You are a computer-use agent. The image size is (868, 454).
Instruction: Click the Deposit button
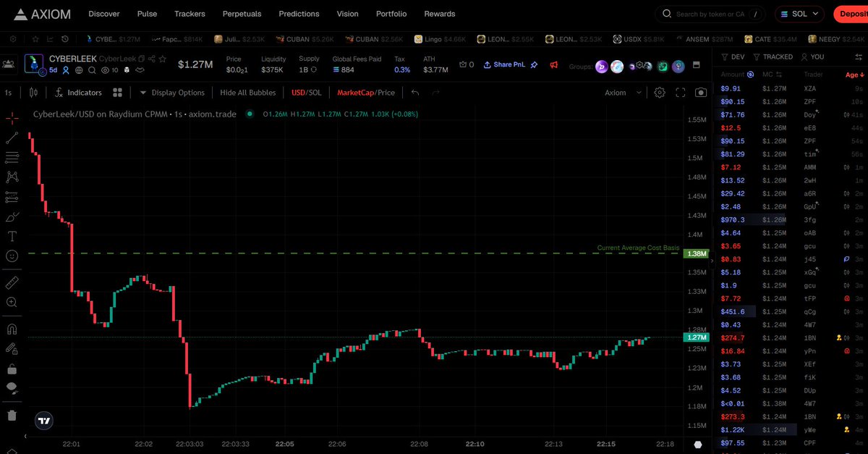coord(850,14)
